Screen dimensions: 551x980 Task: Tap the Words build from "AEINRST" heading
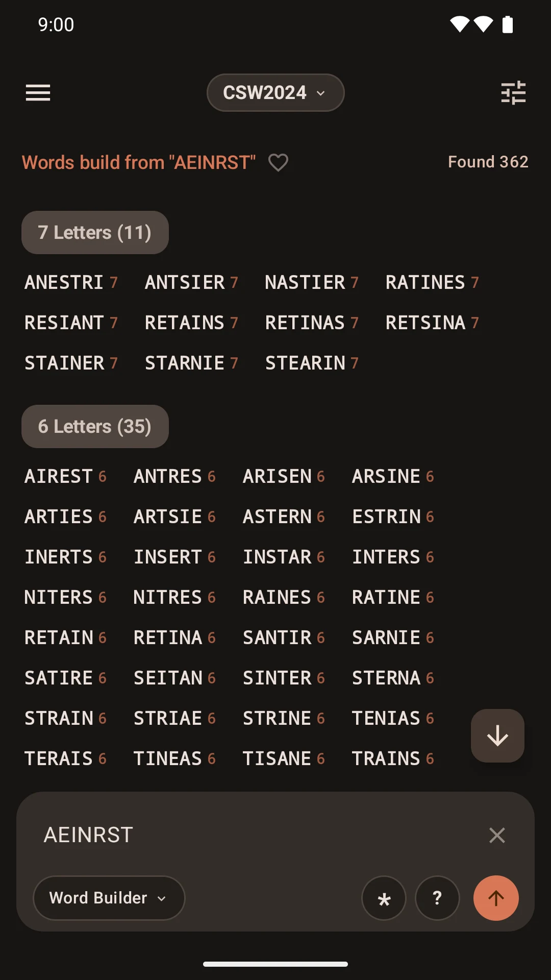pos(139,162)
